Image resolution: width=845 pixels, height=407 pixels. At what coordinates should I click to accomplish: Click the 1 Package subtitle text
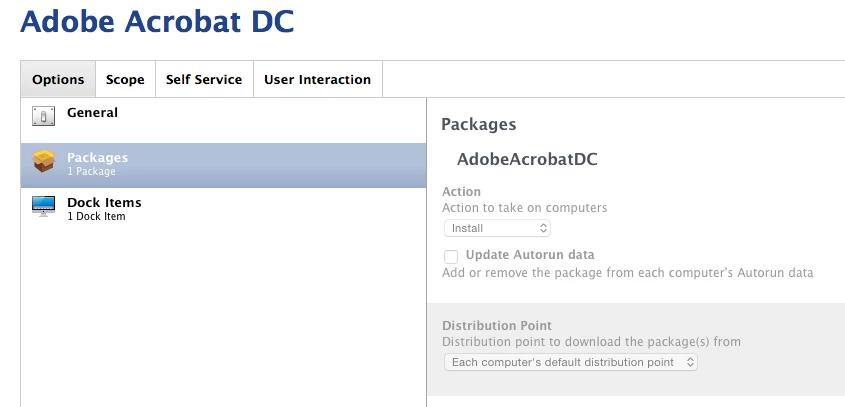[x=91, y=171]
